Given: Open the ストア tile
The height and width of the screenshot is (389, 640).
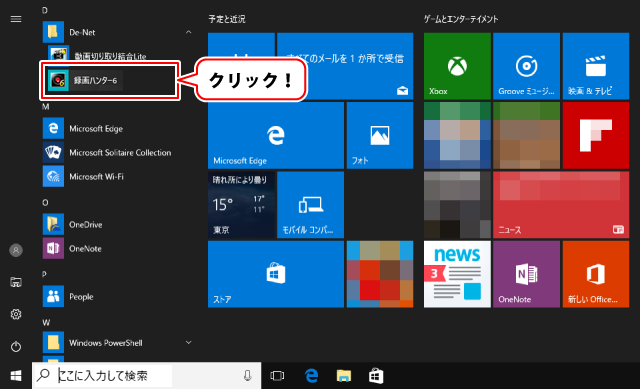Looking at the screenshot, I should (276, 274).
